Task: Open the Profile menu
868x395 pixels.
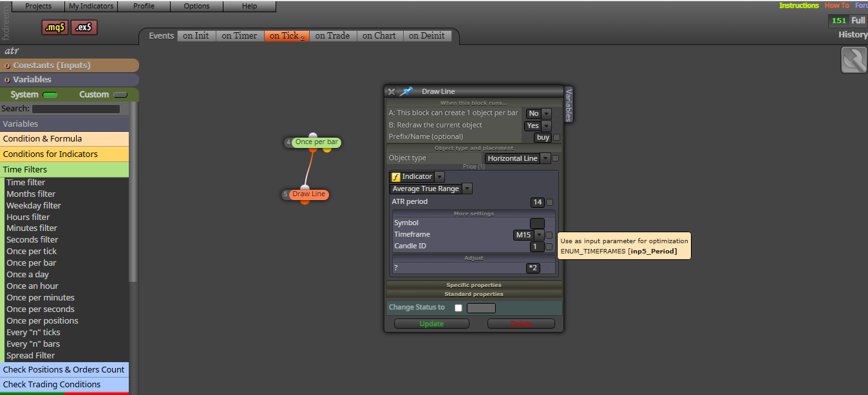Action: point(144,6)
